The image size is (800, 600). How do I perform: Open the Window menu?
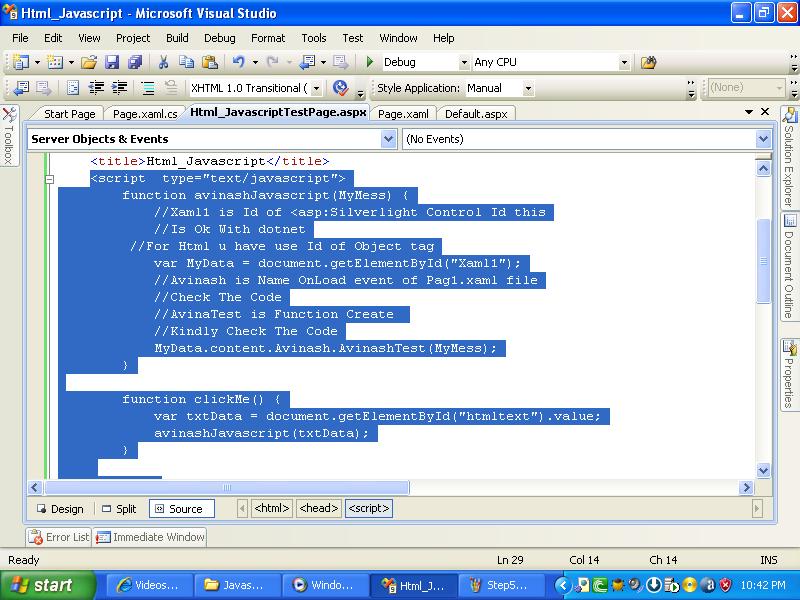pos(398,38)
